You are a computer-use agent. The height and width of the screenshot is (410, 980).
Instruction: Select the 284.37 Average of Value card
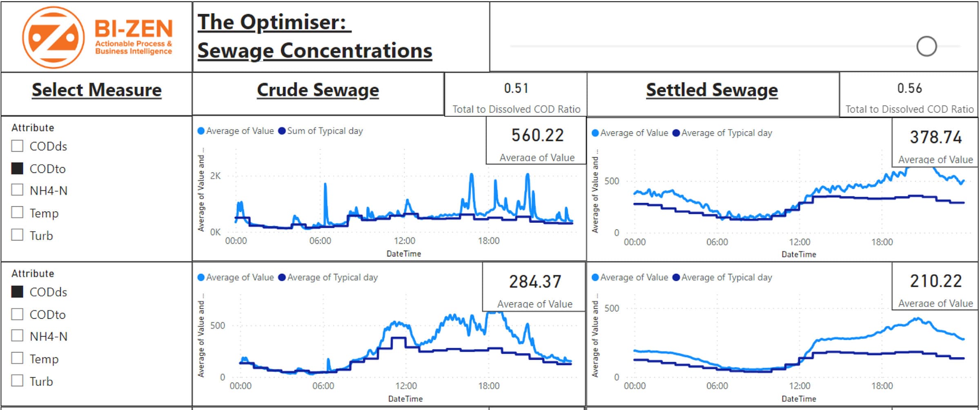point(535,287)
